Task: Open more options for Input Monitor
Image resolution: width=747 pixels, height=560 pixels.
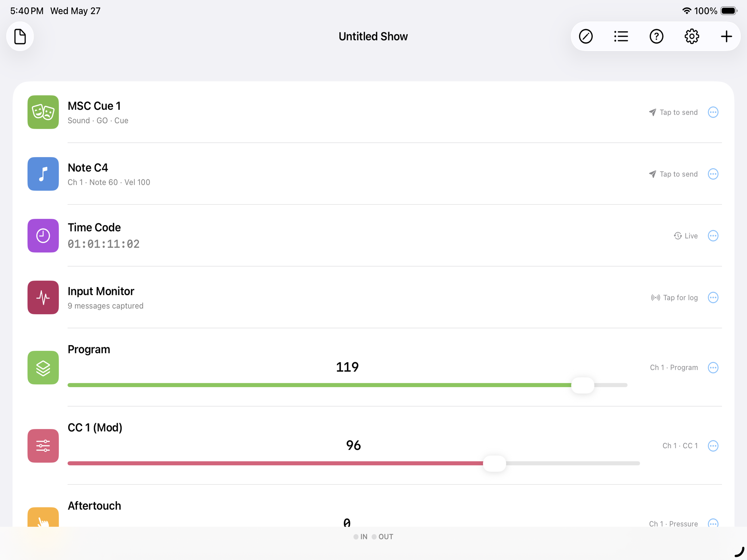Action: pos(713,297)
